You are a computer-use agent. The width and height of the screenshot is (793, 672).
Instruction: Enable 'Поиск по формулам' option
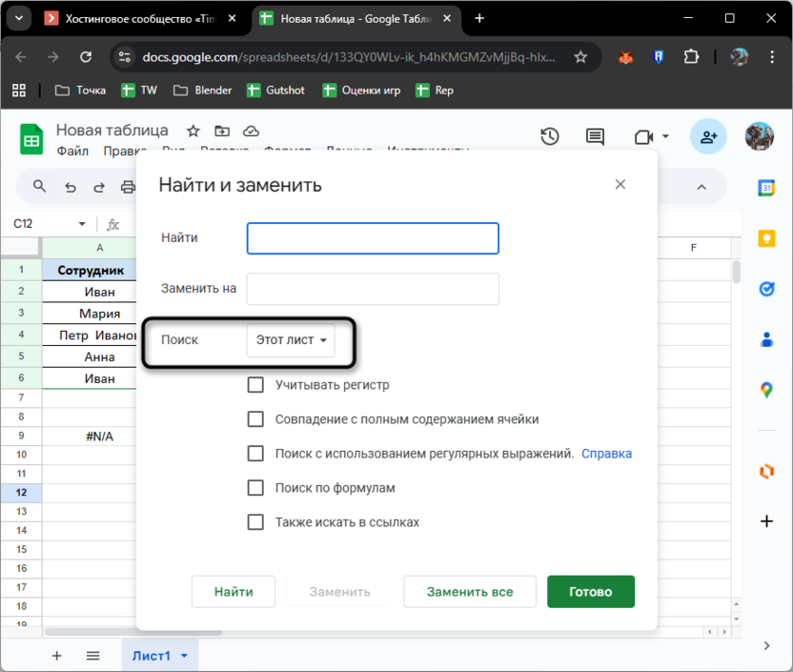pyautogui.click(x=255, y=487)
